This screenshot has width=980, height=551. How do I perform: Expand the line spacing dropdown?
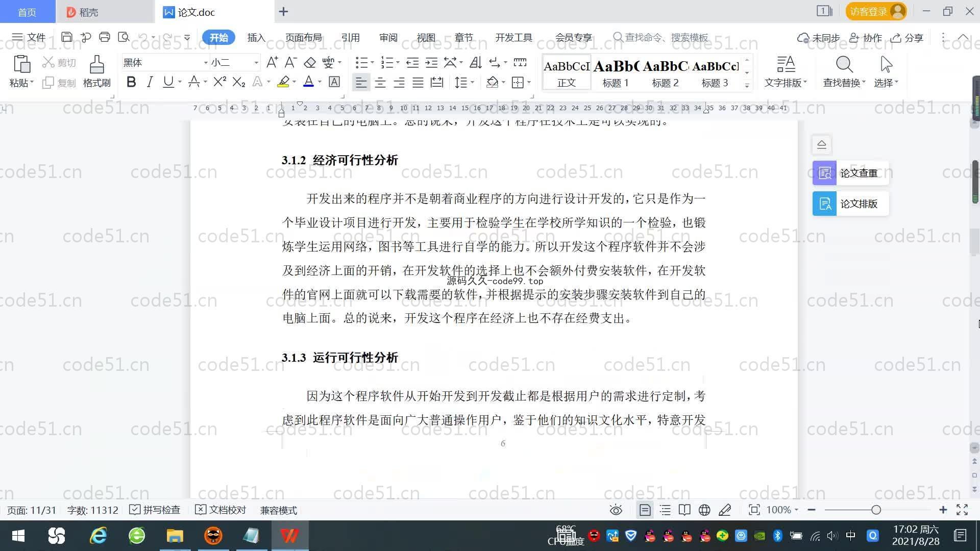(473, 82)
